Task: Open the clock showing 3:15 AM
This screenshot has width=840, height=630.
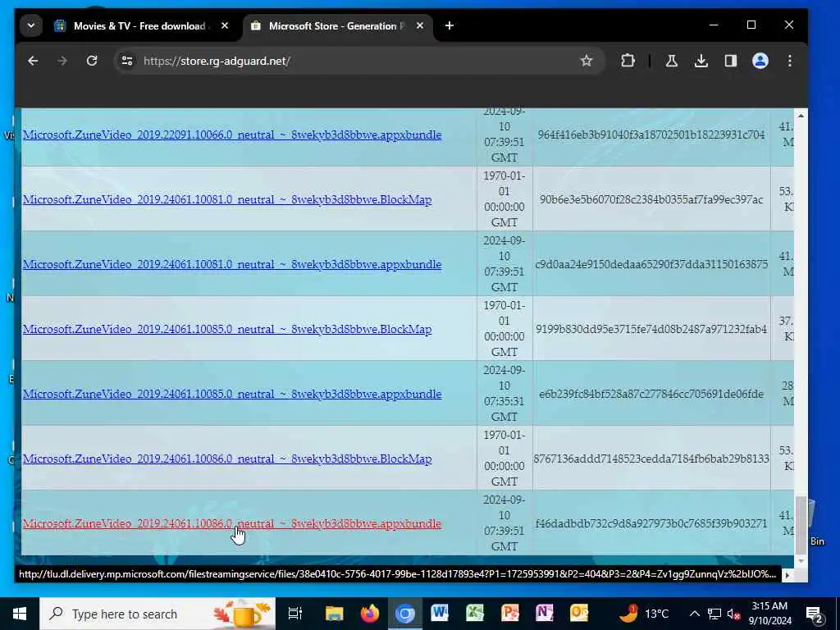Action: coord(770,614)
